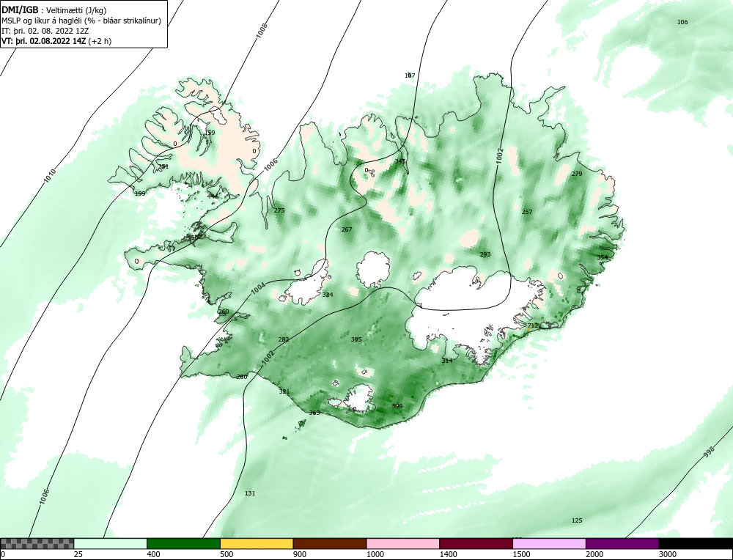This screenshot has width=733, height=560.
Task: Click the map value "106"
Action: [682, 22]
